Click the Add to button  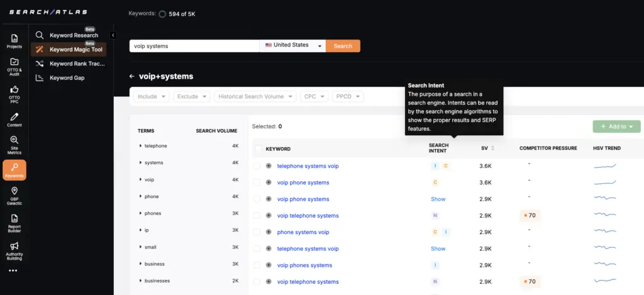(x=616, y=126)
